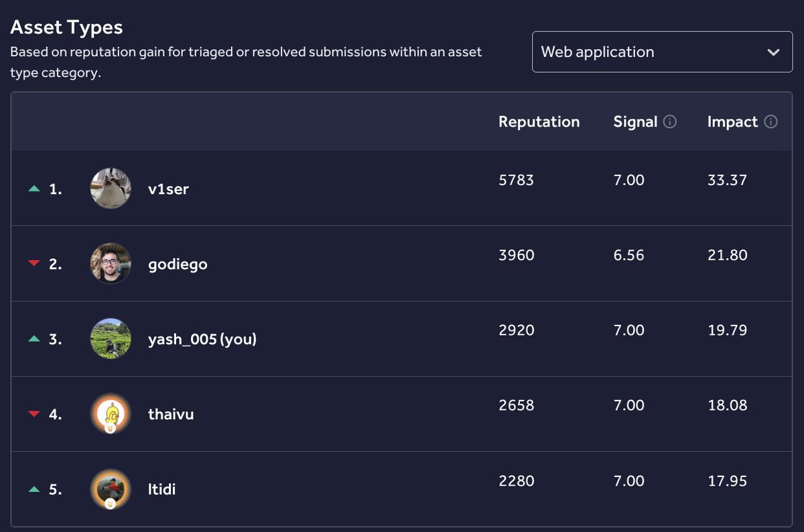Click the Impact info icon
The width and height of the screenshot is (804, 532).
[x=770, y=122]
